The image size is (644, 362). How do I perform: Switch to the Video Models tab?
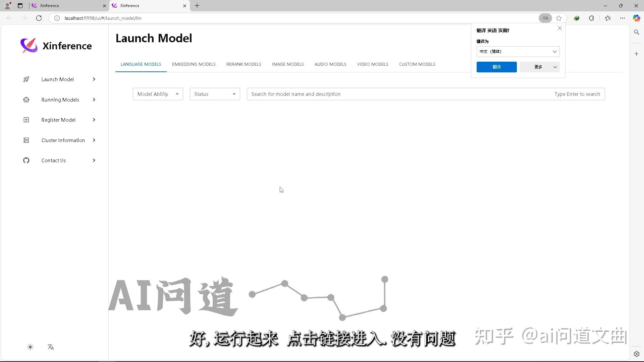click(x=373, y=64)
